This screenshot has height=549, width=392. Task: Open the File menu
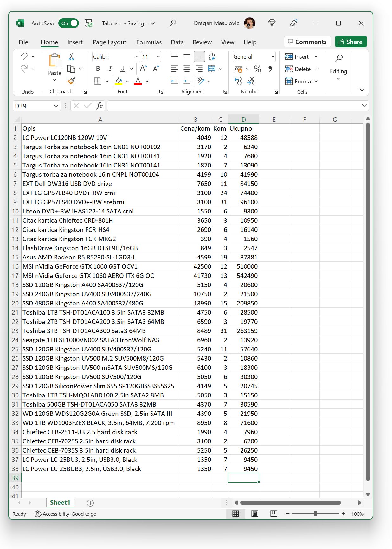click(23, 42)
